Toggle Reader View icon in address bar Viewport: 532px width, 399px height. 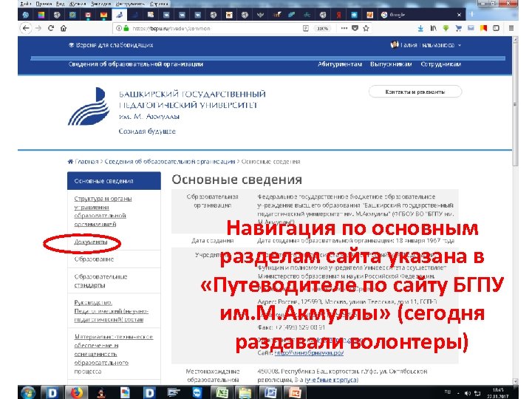306,29
